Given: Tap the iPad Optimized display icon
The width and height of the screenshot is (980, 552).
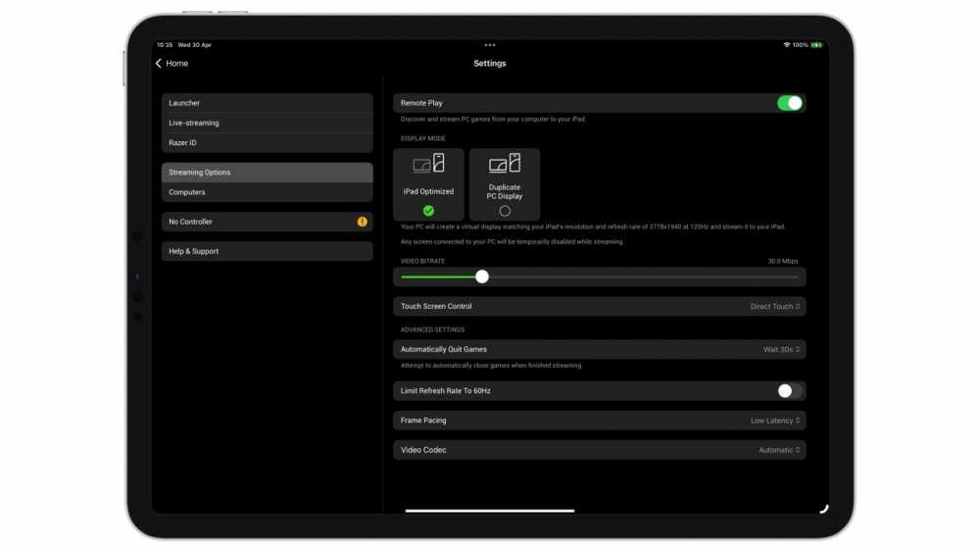Looking at the screenshot, I should coord(429,163).
